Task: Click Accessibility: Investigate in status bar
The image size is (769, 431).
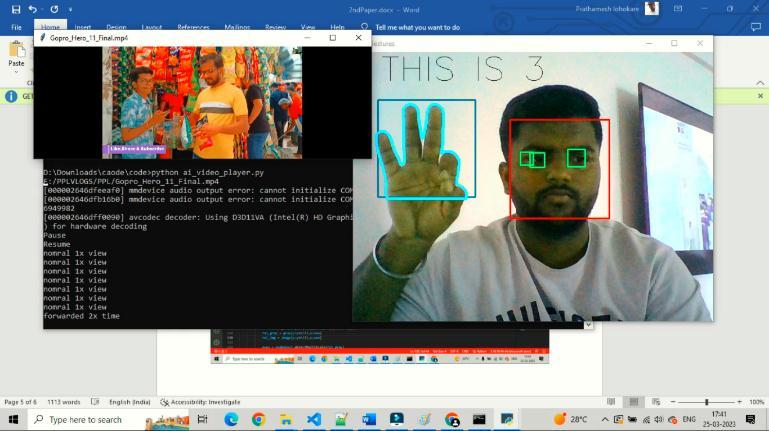Action: click(201, 402)
